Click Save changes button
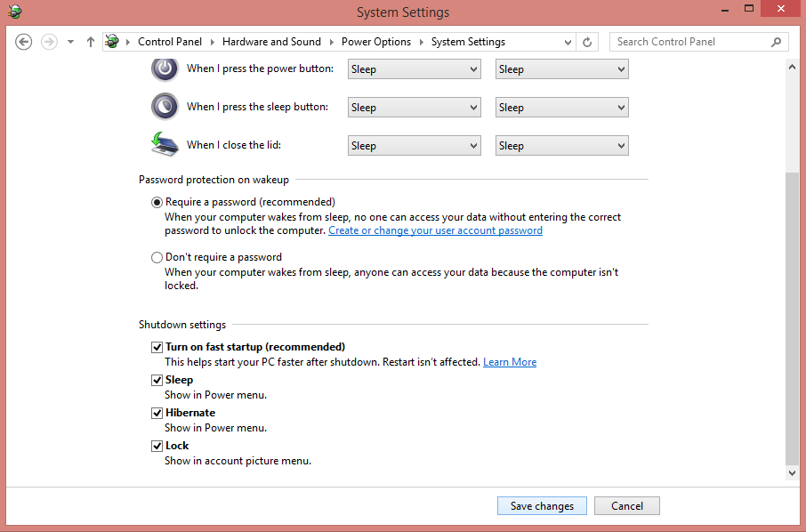806x532 pixels. [x=542, y=506]
